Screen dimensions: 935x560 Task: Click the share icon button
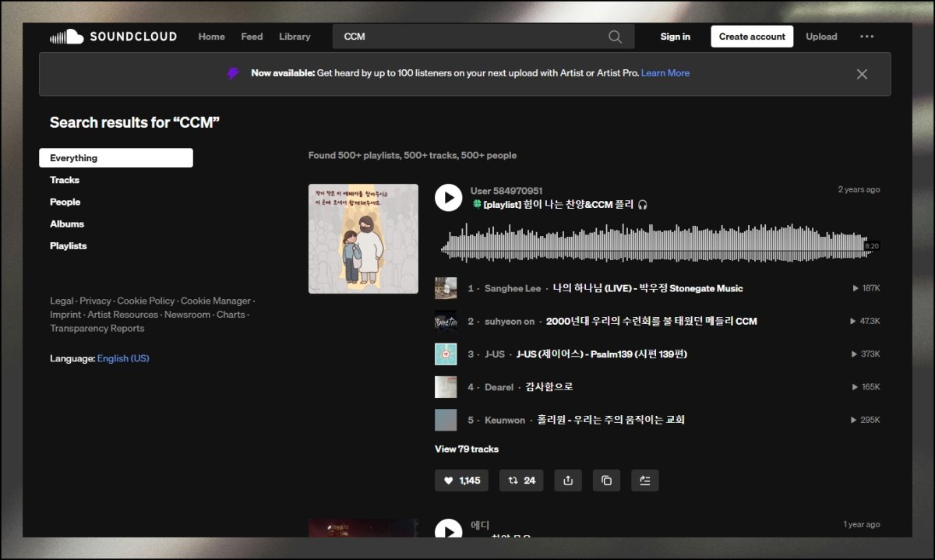pos(568,481)
